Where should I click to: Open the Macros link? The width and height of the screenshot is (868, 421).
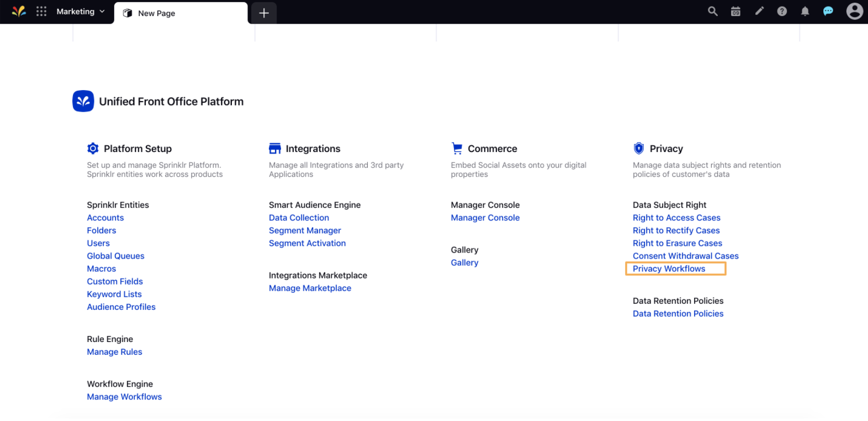pos(102,269)
